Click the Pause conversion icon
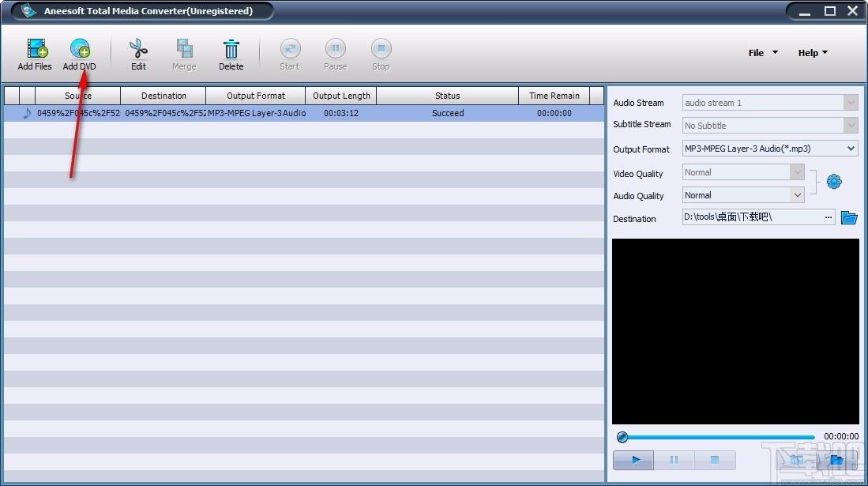Image resolution: width=868 pixels, height=486 pixels. [x=335, y=49]
